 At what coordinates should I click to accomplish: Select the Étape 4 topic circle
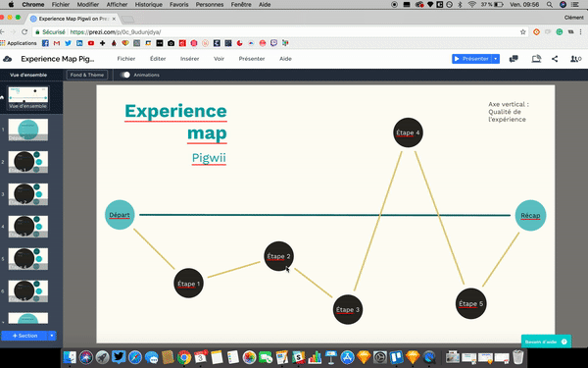pos(408,132)
